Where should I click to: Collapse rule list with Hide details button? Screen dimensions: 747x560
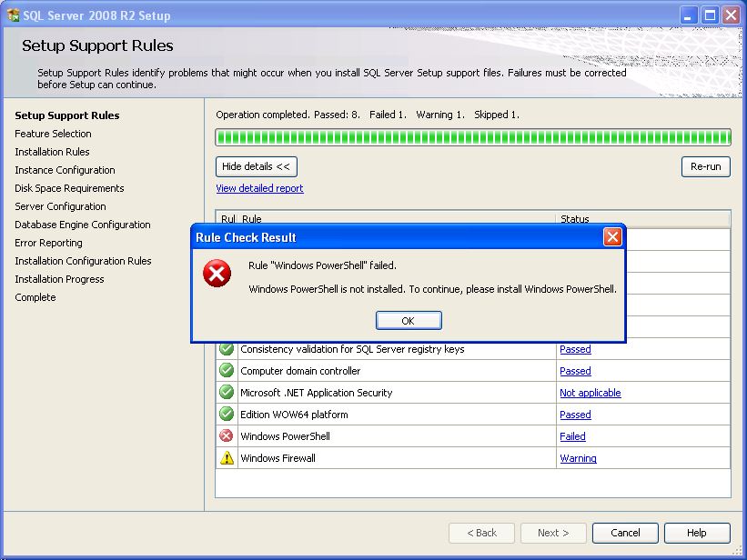pos(257,166)
